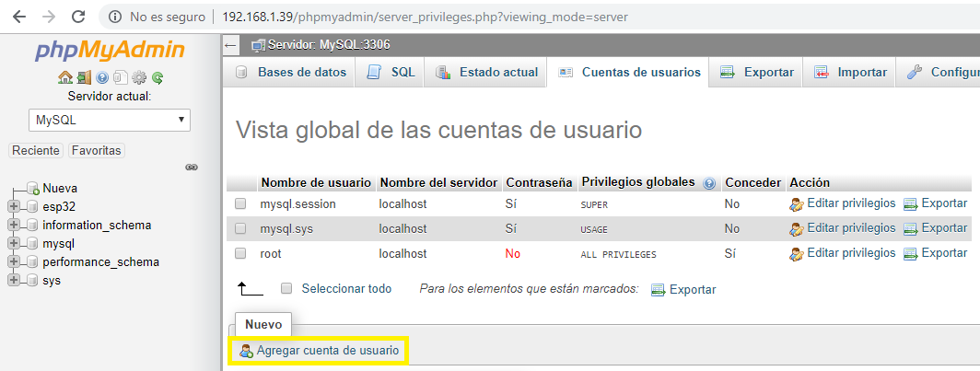Click the edit privileges icon for mysql.sys
The image size is (980, 371).
(796, 228)
